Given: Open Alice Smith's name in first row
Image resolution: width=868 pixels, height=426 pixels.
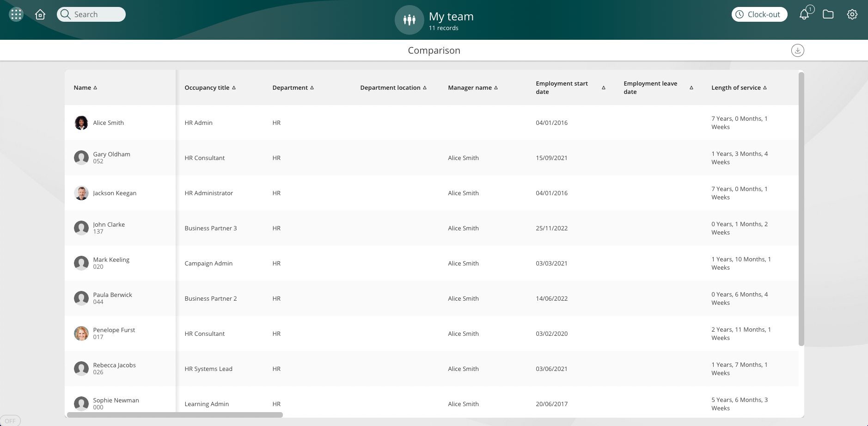Looking at the screenshot, I should point(109,123).
